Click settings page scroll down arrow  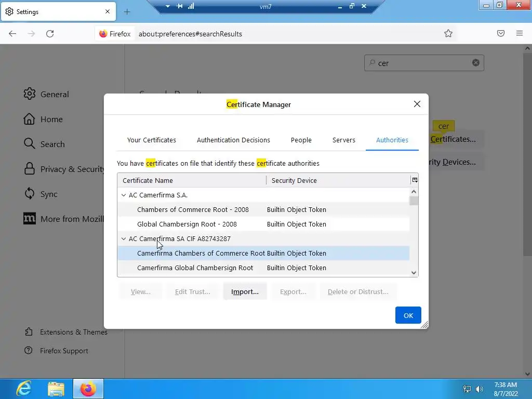point(527,374)
